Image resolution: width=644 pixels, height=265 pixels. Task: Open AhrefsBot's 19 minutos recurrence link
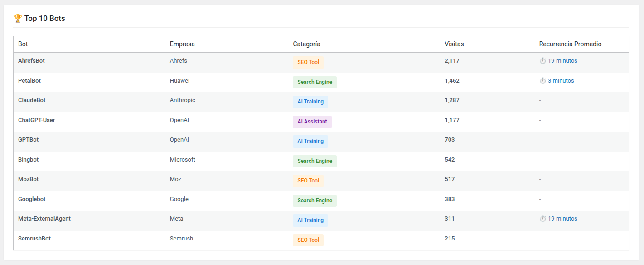pyautogui.click(x=562, y=61)
